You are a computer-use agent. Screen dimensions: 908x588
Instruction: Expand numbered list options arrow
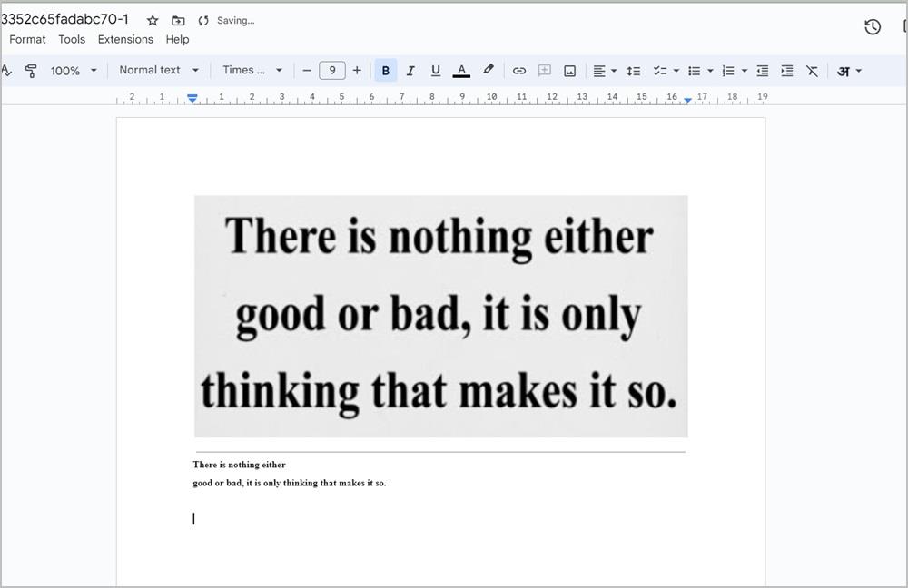745,71
